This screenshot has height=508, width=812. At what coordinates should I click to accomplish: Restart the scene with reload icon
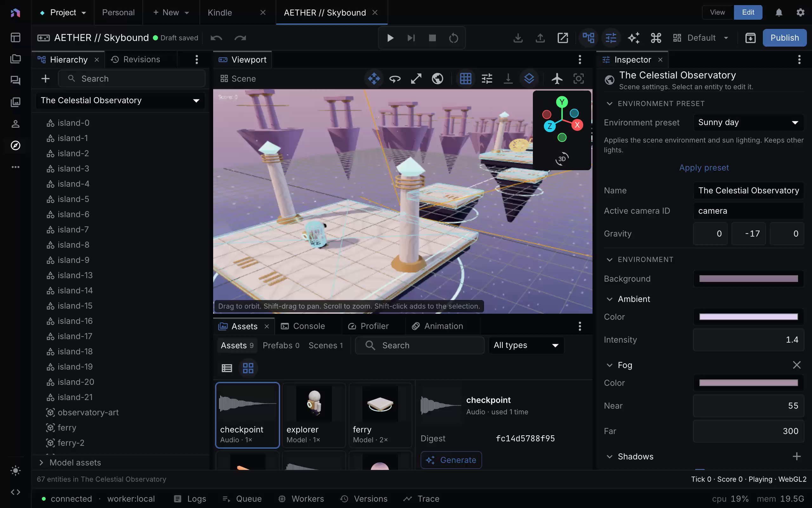(453, 38)
